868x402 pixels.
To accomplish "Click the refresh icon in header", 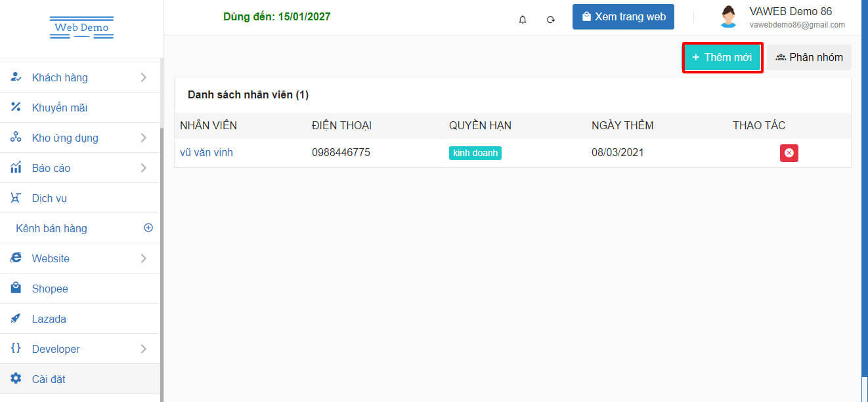I will point(551,20).
